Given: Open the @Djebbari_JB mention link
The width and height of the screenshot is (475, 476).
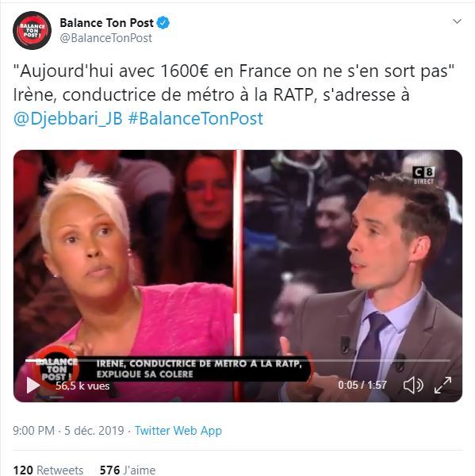Looking at the screenshot, I should point(68,118).
